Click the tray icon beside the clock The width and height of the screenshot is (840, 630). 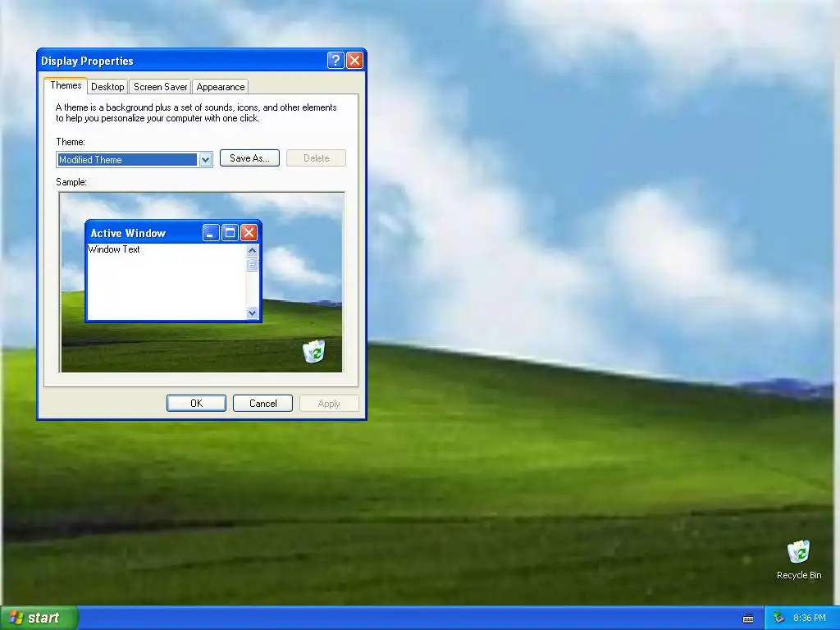[x=779, y=618]
